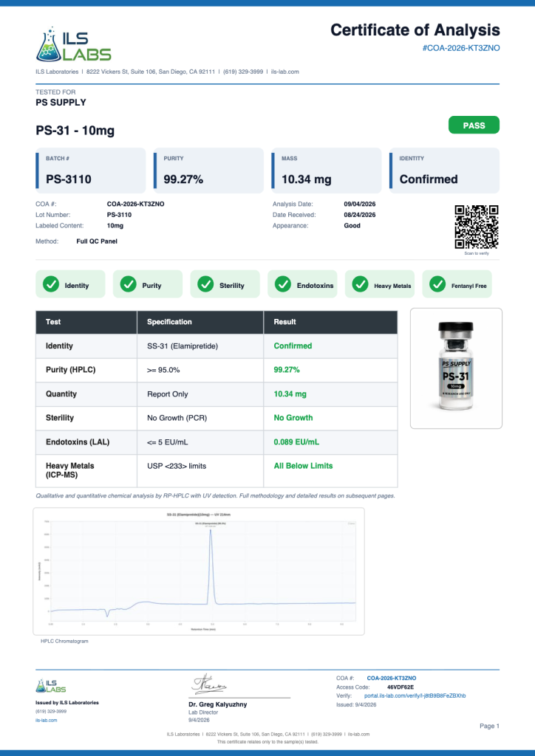The height and width of the screenshot is (756, 535).
Task: Click the Appearance value Good
Action: tap(352, 226)
